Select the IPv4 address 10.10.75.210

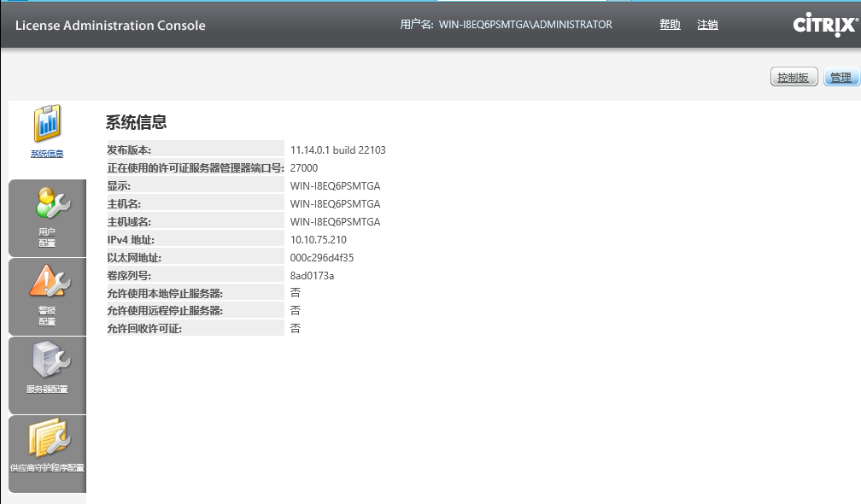tap(319, 240)
